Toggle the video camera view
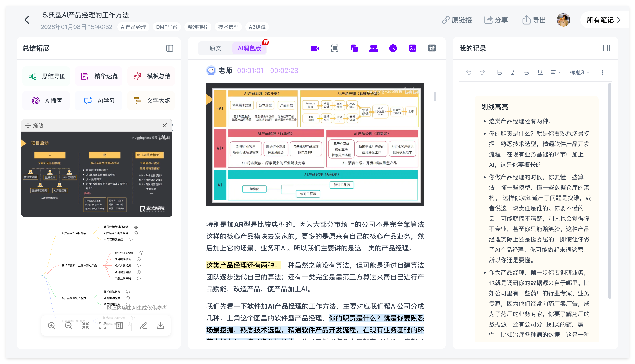The height and width of the screenshot is (364, 635). coord(315,48)
